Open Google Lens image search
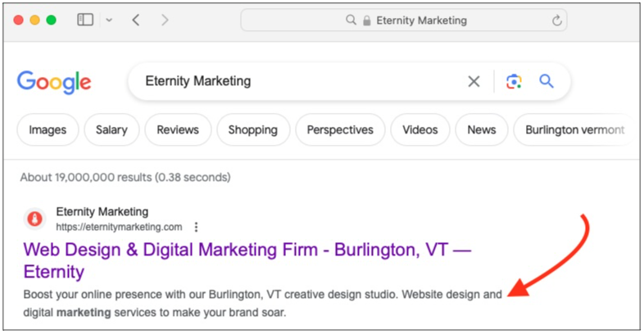The image size is (644, 334). (x=514, y=81)
